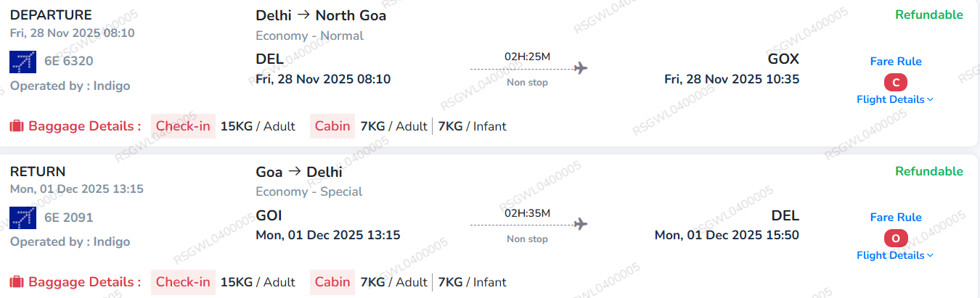Image resolution: width=980 pixels, height=298 pixels.
Task: Click the red O fare class badge
Action: [896, 238]
